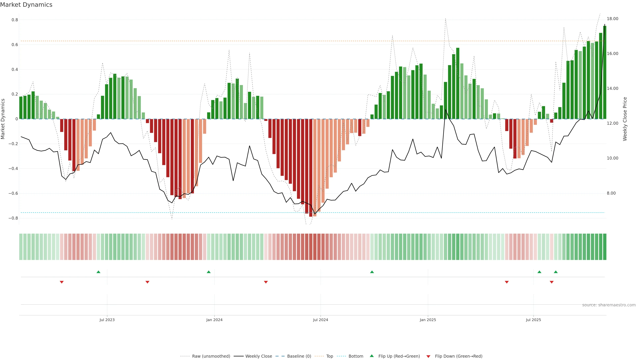
Task: Click the Weekly Close Price axis title
Action: [x=625, y=119]
